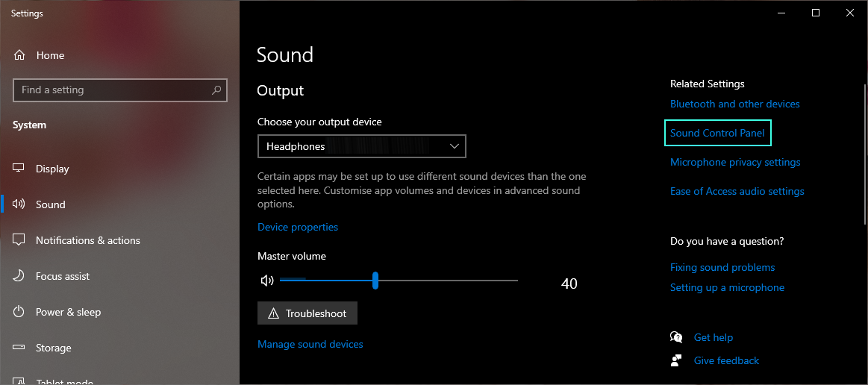Click the Display monitor icon
The width and height of the screenshot is (868, 385).
click(x=19, y=169)
